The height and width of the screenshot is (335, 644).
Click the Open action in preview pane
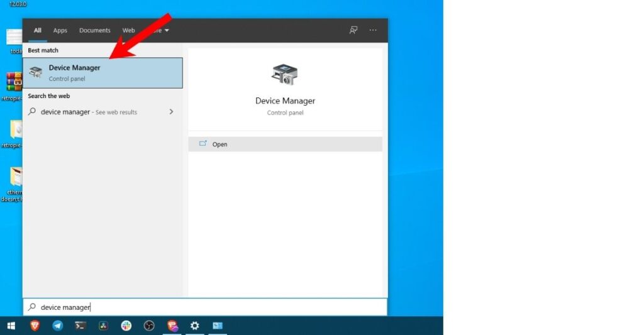[285, 144]
